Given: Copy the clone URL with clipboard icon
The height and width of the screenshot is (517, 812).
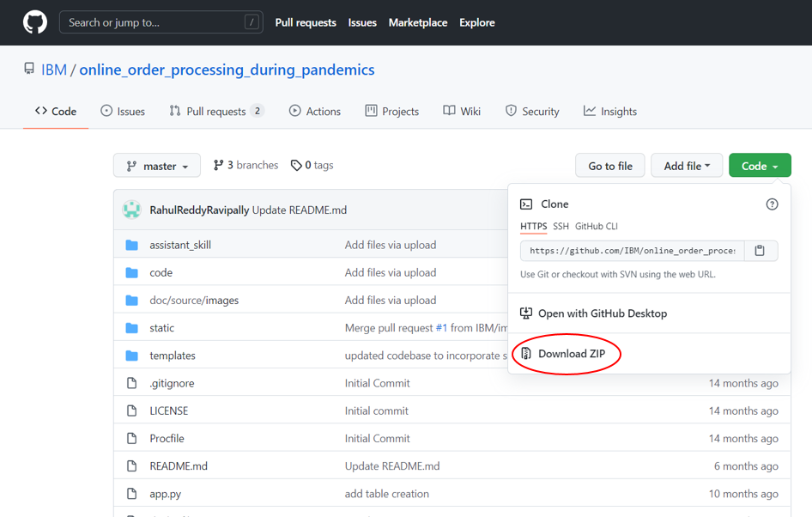Looking at the screenshot, I should [x=760, y=251].
